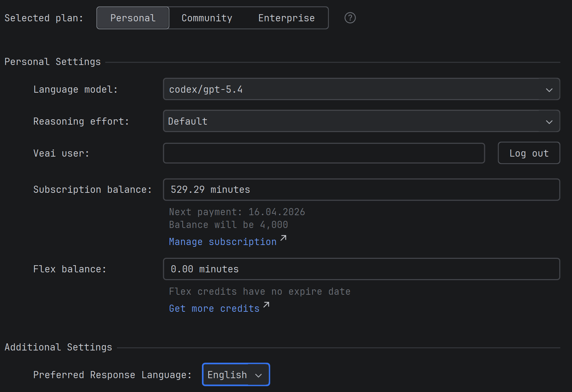Click the external link arrow beside Manage subscription
The image size is (572, 392).
(283, 238)
